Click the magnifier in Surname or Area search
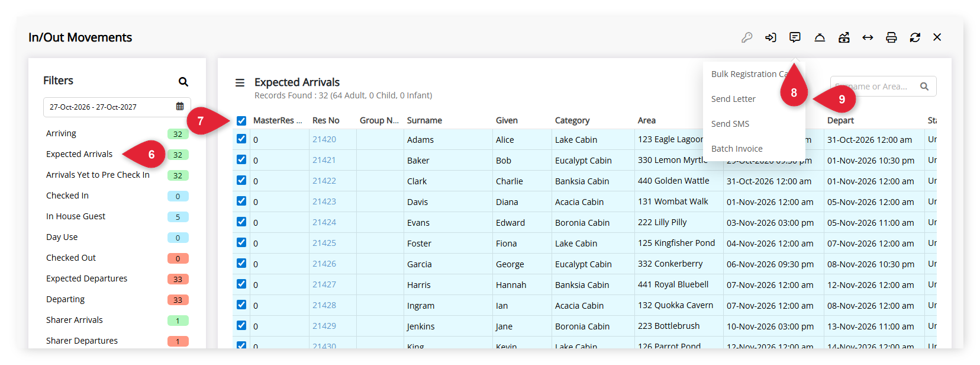 (924, 87)
